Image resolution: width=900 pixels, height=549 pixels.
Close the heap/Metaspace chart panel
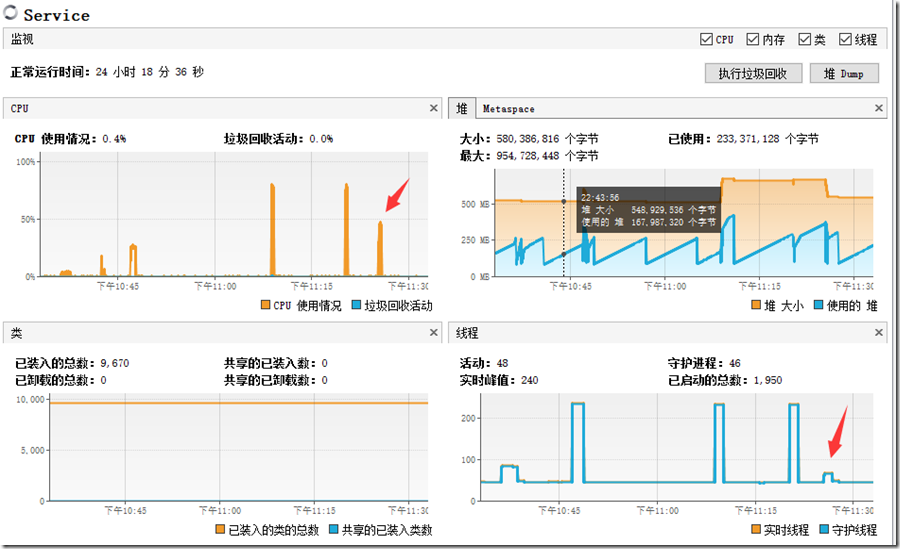[x=879, y=108]
